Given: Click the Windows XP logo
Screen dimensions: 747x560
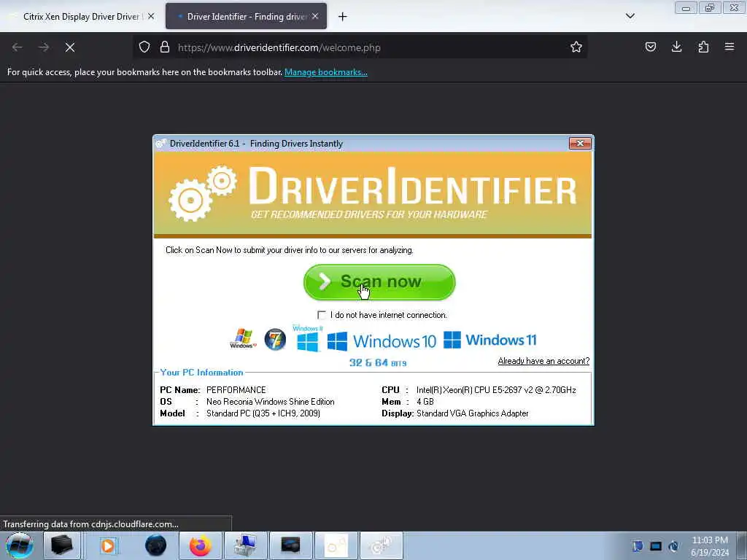Looking at the screenshot, I should point(244,338).
